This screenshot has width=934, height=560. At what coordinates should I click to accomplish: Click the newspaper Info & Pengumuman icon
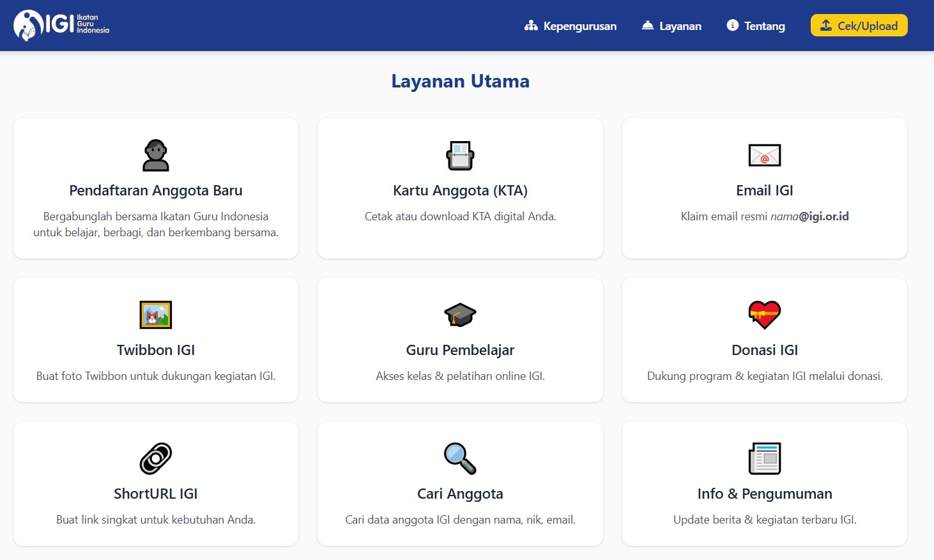(764, 458)
